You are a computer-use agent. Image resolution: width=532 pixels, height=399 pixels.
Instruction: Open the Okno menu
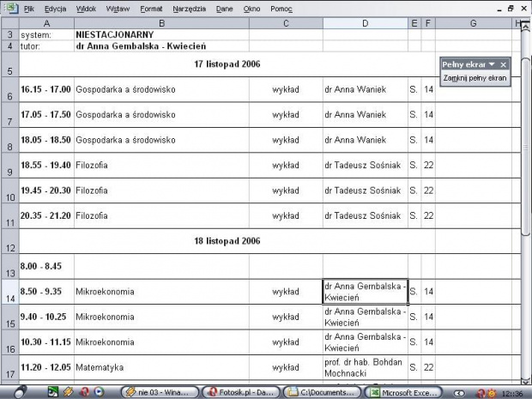(251, 9)
